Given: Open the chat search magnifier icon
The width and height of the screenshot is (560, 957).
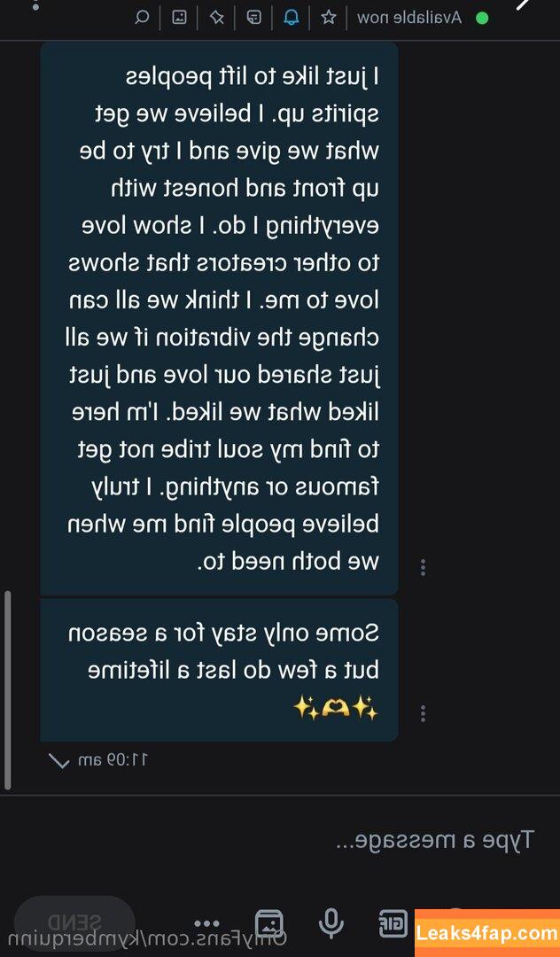Looking at the screenshot, I should pyautogui.click(x=142, y=17).
